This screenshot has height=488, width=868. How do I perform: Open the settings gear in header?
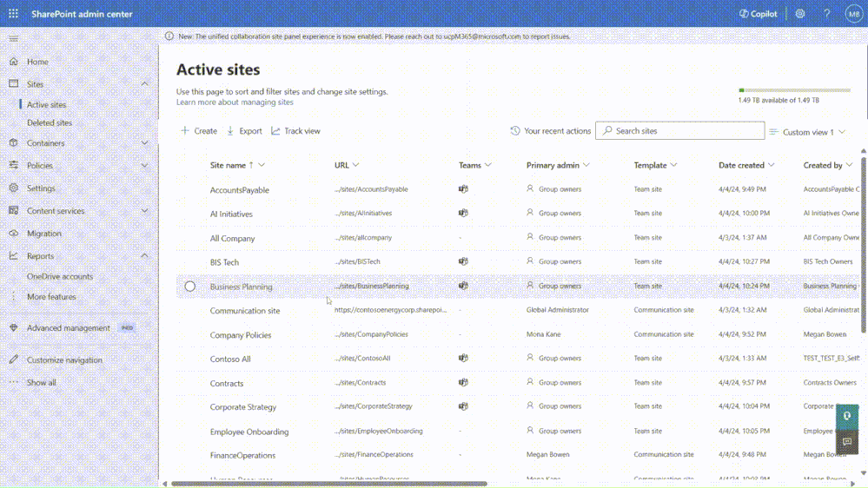pyautogui.click(x=800, y=14)
